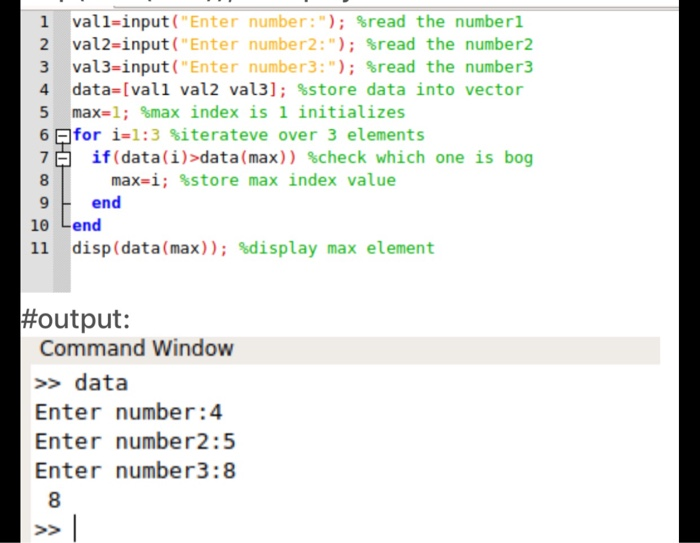700x543 pixels.
Task: Click line number 10 in the editor gutter
Action: tap(40, 226)
